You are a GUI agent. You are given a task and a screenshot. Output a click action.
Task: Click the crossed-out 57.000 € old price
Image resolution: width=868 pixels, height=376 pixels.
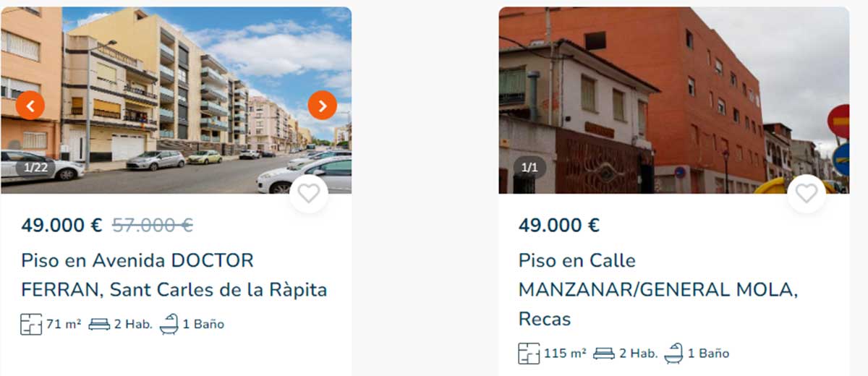pyautogui.click(x=153, y=226)
